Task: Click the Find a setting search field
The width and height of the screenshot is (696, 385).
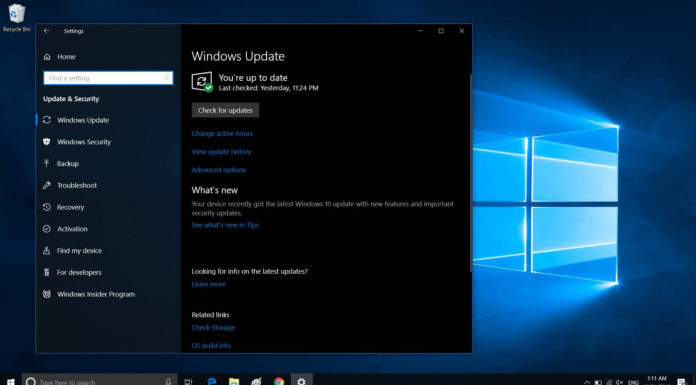Action: click(x=108, y=78)
